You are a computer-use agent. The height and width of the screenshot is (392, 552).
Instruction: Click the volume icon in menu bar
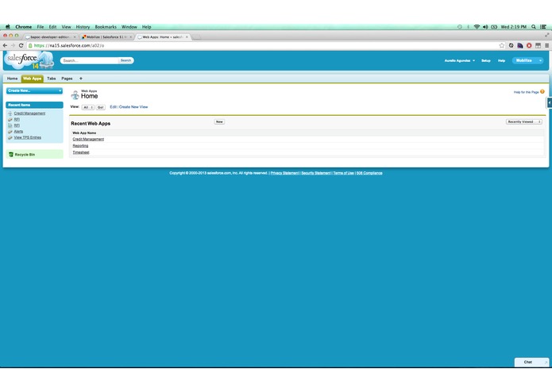point(485,27)
